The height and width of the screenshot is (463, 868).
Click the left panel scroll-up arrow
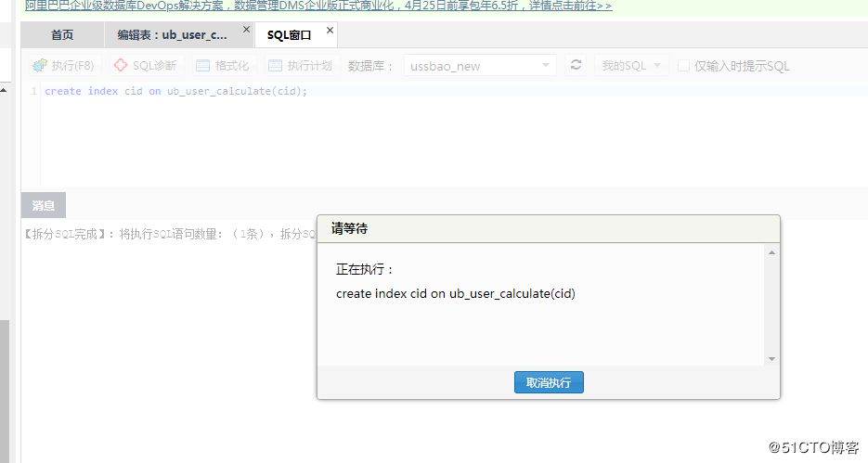pos(4,90)
